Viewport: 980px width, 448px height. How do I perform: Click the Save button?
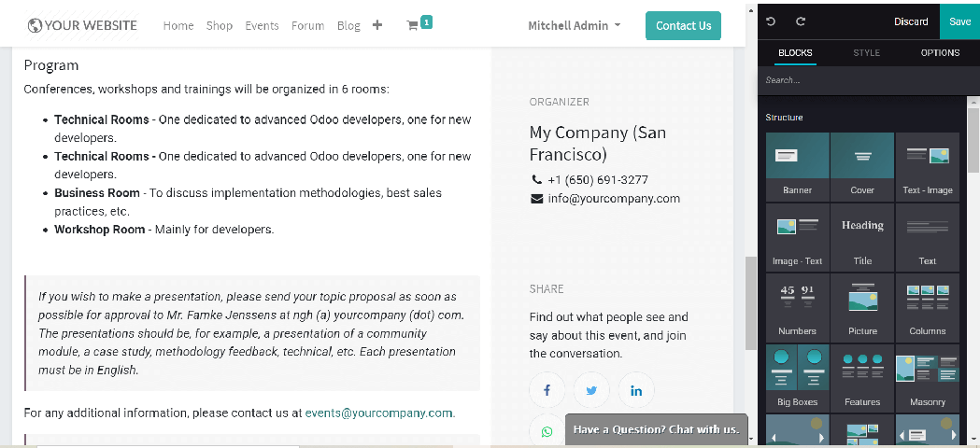(960, 21)
